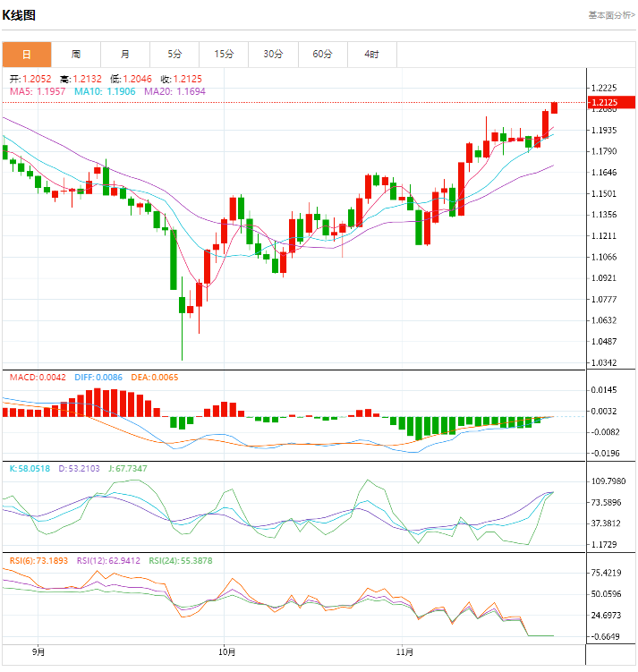
Task: Open the 5分 interval tab
Action: coord(174,55)
